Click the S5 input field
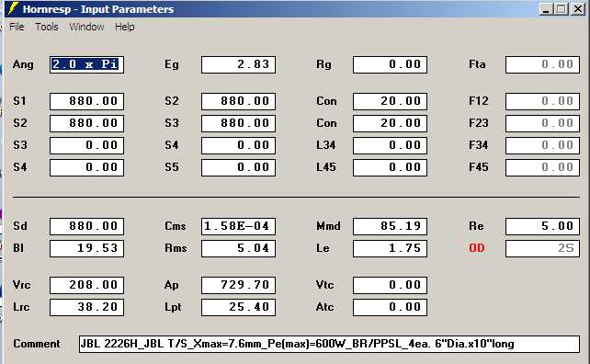The image size is (590, 364). pyautogui.click(x=238, y=167)
